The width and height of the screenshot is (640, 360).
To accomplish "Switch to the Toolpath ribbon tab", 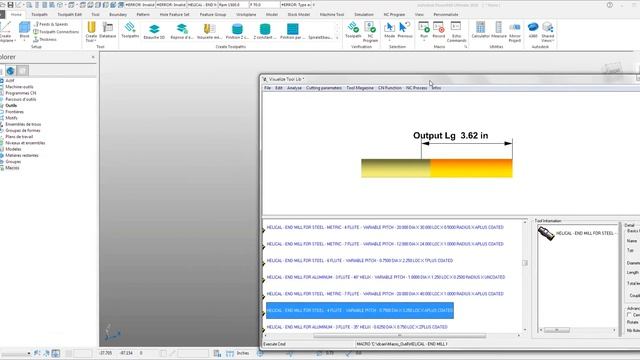I will [40, 14].
